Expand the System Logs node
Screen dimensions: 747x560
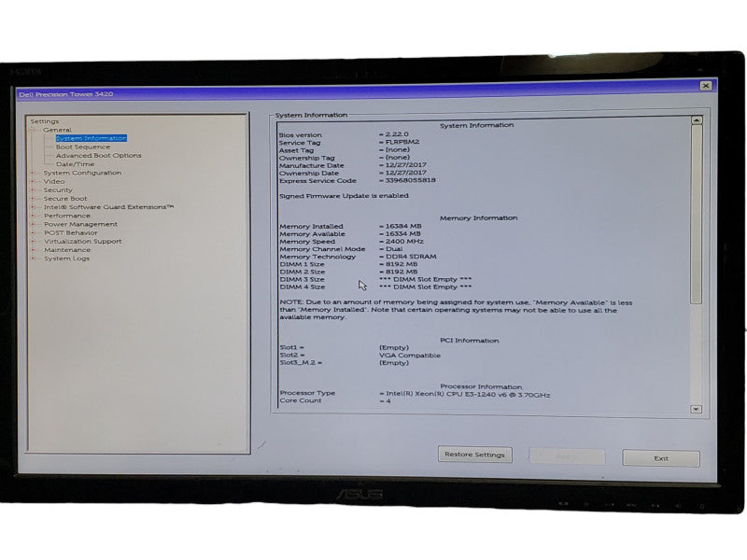coord(33,259)
